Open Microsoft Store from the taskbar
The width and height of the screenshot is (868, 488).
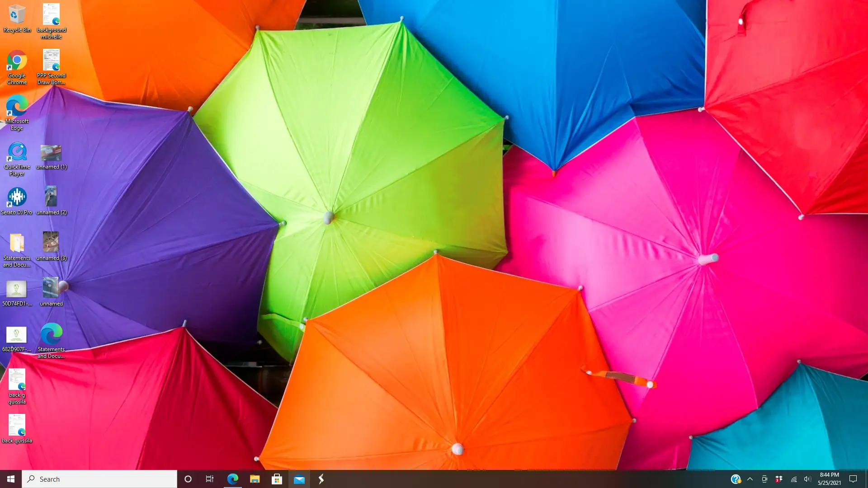277,479
